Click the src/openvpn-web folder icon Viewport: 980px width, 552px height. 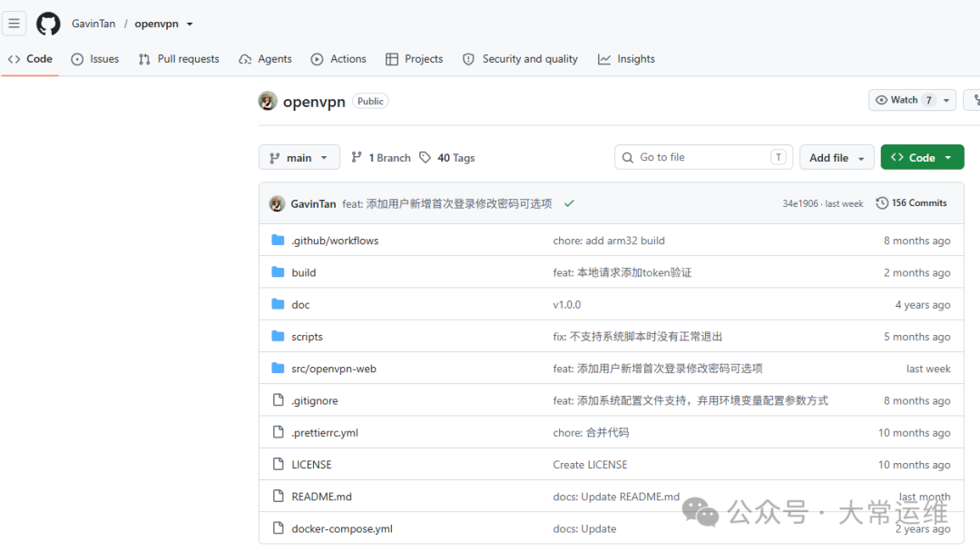[x=279, y=368]
